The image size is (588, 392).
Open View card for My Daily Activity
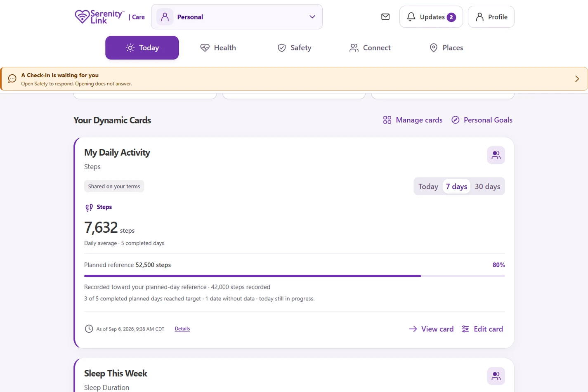(x=431, y=329)
